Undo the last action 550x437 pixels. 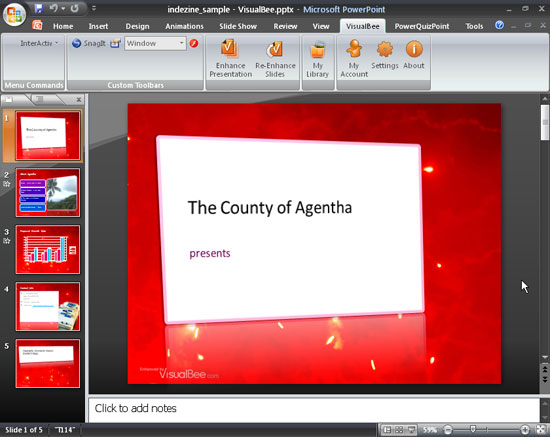pos(53,8)
